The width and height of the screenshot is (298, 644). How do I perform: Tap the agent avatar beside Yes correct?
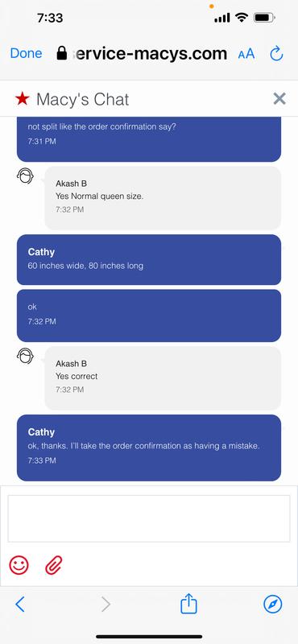[25, 356]
